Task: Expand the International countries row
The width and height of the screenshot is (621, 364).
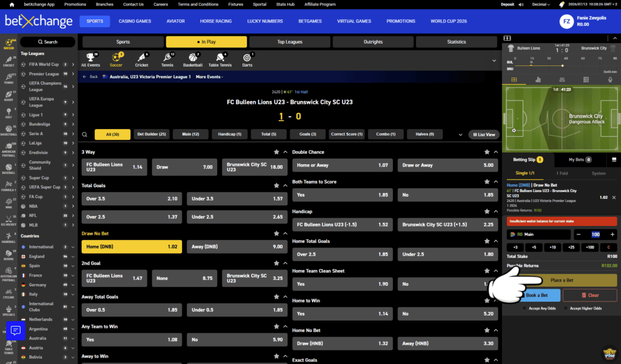Action: (47, 247)
